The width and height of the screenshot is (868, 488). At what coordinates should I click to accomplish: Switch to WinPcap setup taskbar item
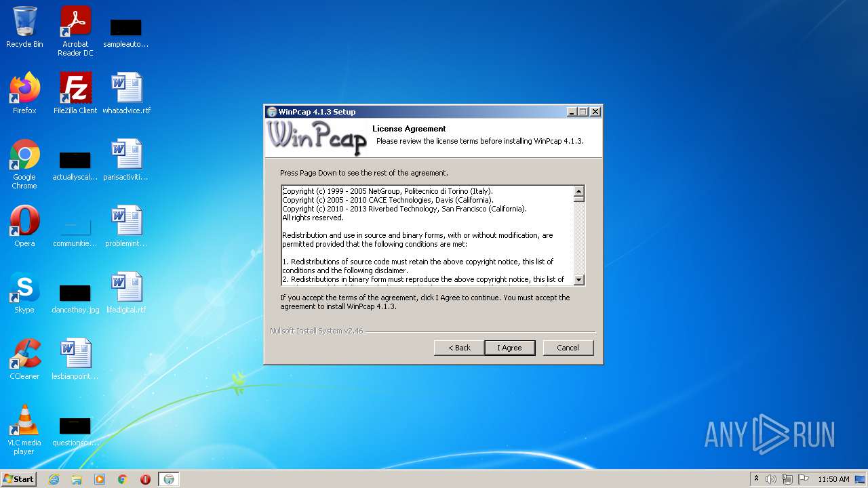tap(169, 479)
